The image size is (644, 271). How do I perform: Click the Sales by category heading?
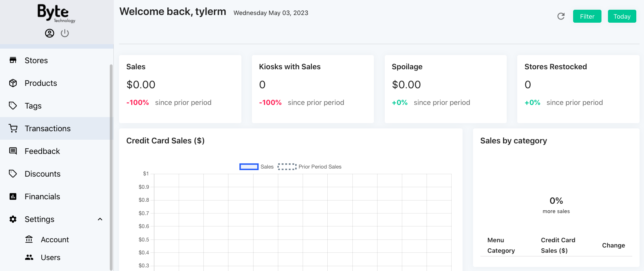pos(513,141)
